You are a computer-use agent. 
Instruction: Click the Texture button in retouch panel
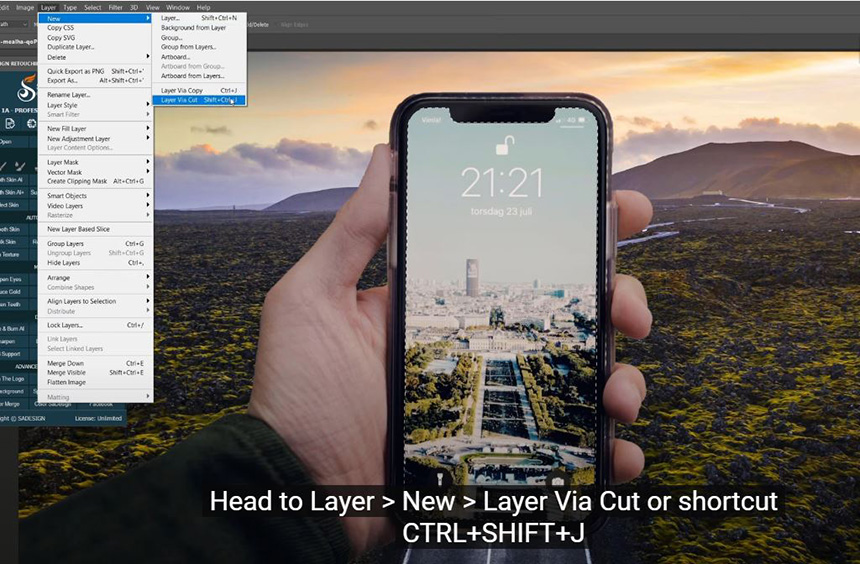(13, 255)
